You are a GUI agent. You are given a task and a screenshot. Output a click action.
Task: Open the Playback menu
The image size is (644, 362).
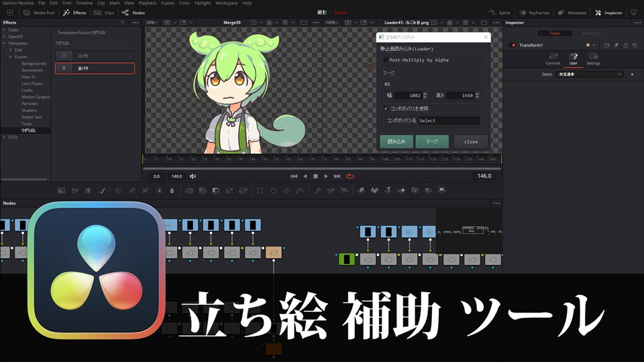148,3
